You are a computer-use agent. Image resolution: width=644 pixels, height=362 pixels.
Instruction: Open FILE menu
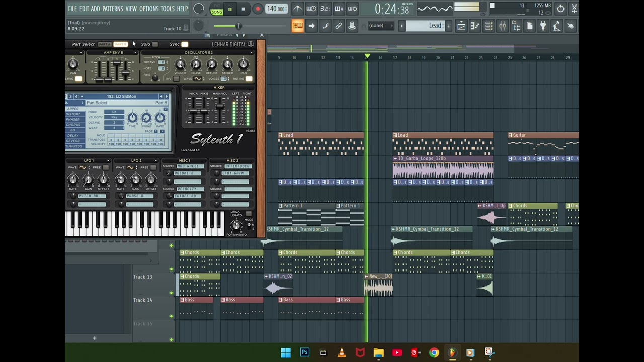72,9
